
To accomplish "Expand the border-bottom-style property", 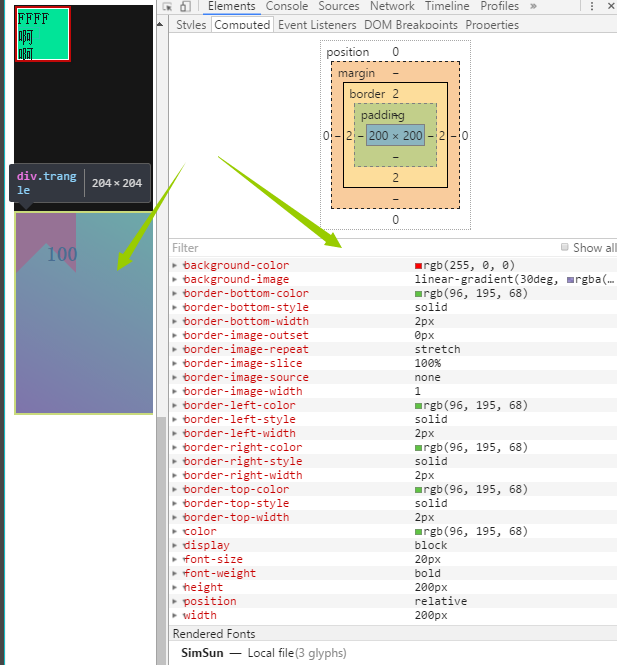I will coord(175,307).
